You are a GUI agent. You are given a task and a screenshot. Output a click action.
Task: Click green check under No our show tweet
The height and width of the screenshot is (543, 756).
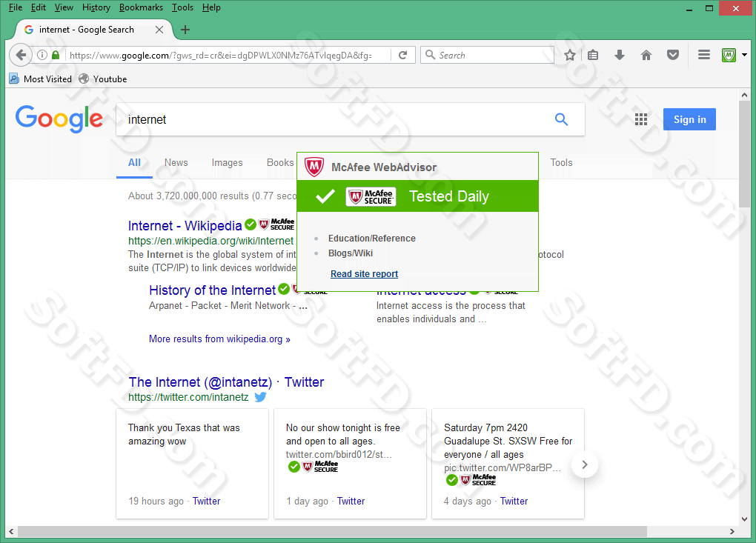pyautogui.click(x=294, y=467)
